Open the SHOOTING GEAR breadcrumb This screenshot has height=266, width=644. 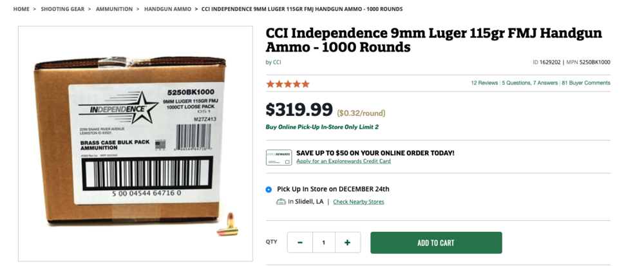pyautogui.click(x=64, y=9)
